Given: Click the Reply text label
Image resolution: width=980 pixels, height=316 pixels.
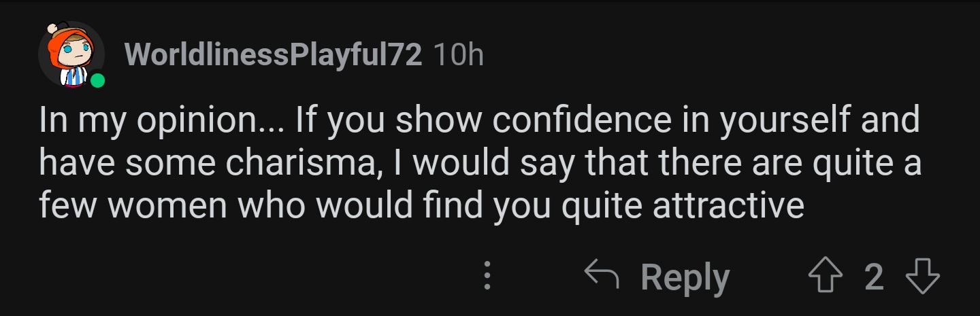Looking at the screenshot, I should (x=685, y=277).
